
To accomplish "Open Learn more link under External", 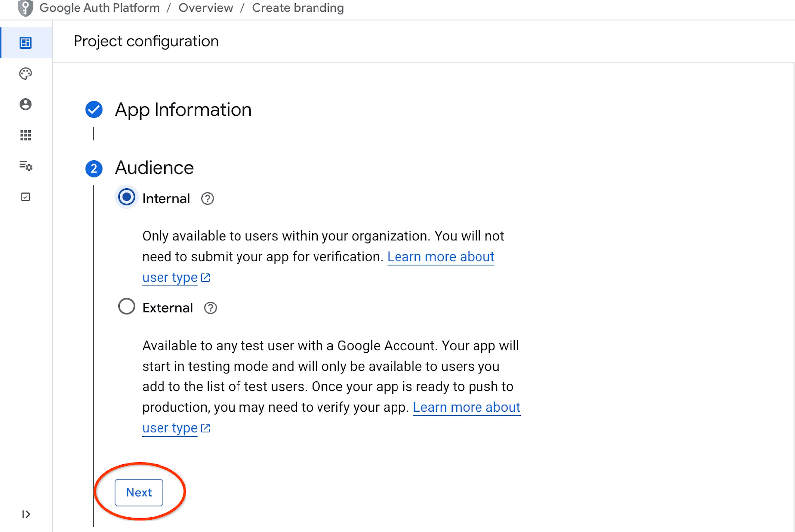I will [x=466, y=407].
